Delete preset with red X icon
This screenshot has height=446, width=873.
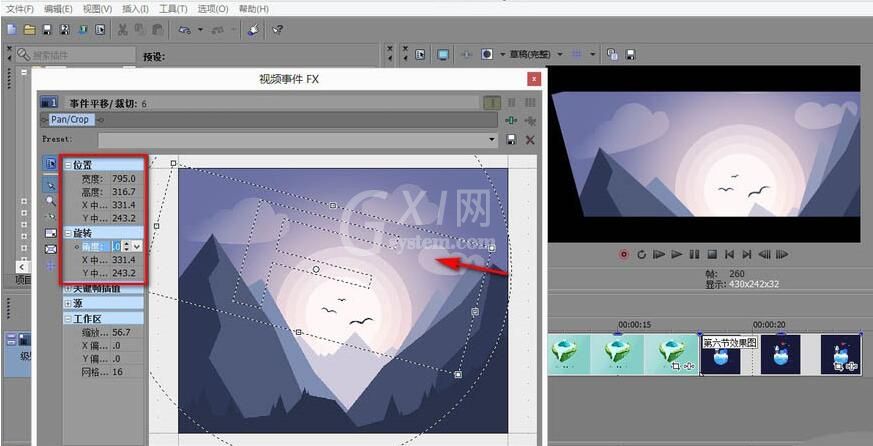[530, 140]
